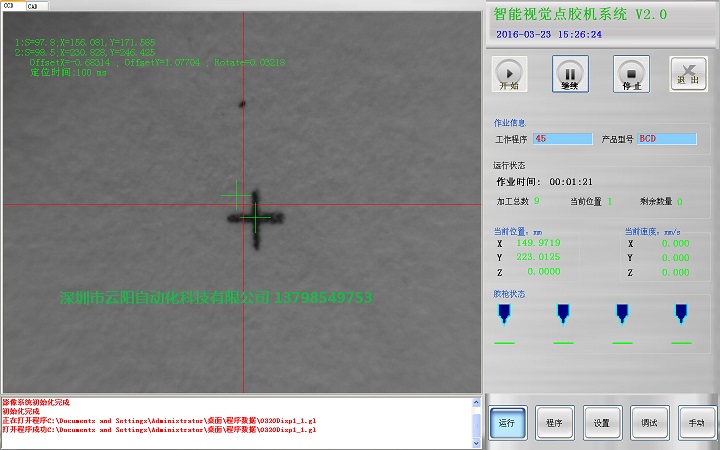Viewport: 720px width, 450px height.
Task: Click the log panel scrollbar down arrow
Action: click(475, 441)
